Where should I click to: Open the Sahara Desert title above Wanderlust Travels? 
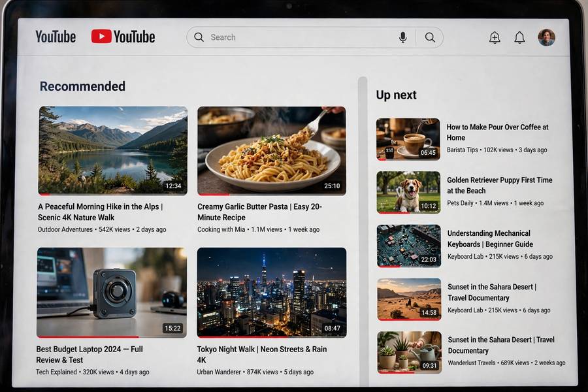coord(501,345)
